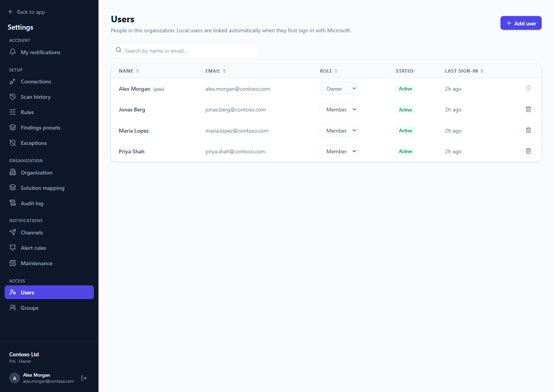The height and width of the screenshot is (392, 554).
Task: Click the Back to app arrow icon
Action: (x=11, y=12)
